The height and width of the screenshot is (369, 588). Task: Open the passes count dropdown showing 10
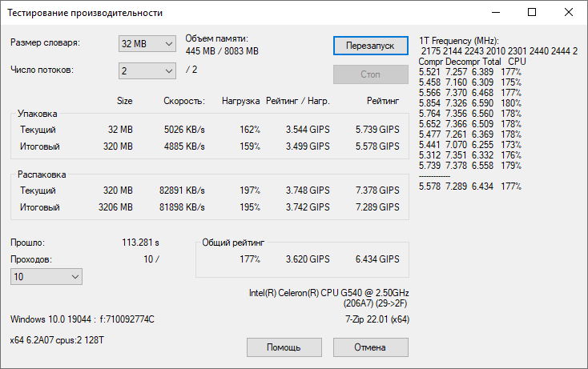(x=46, y=276)
